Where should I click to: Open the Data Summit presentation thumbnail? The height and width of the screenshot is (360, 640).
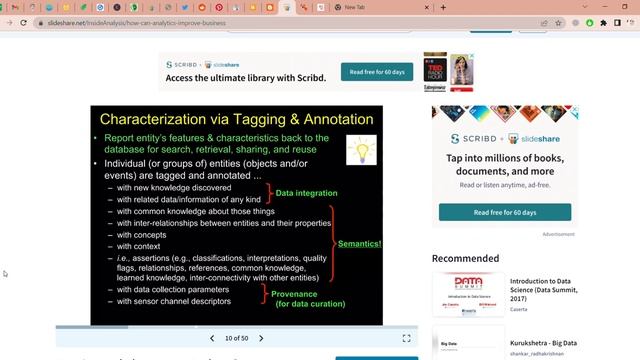pos(468,295)
